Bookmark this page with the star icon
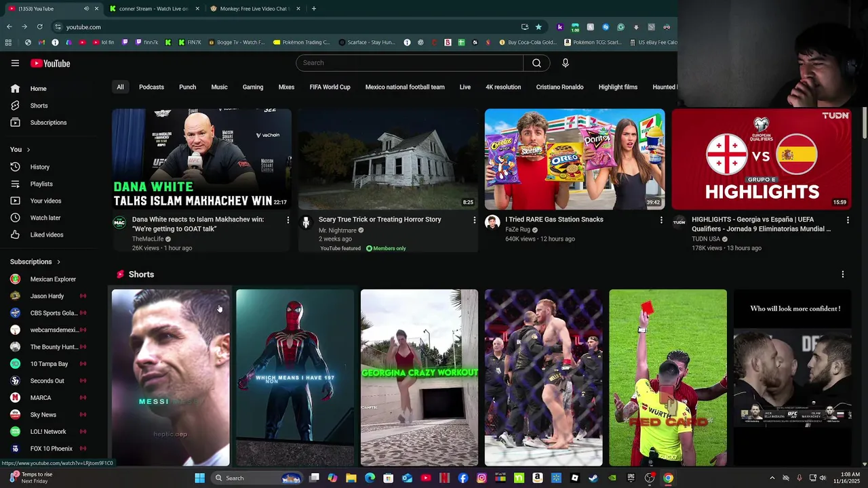868x488 pixels. [538, 27]
